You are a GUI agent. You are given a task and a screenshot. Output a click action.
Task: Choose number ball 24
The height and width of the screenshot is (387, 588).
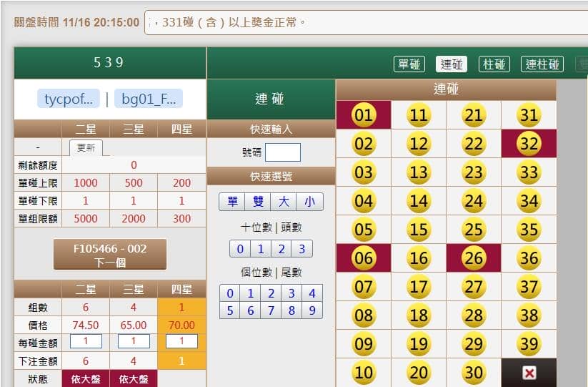(473, 201)
